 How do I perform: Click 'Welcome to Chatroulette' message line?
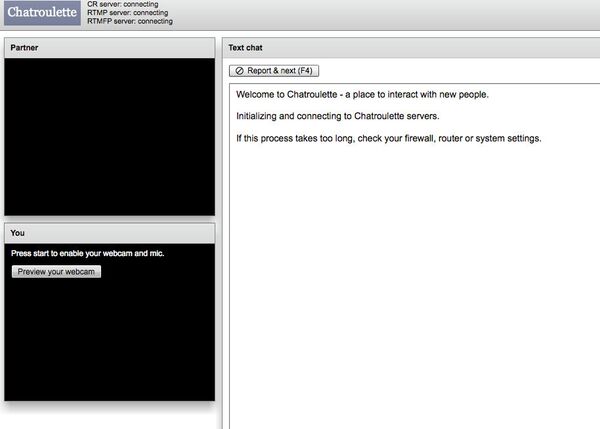tap(362, 95)
